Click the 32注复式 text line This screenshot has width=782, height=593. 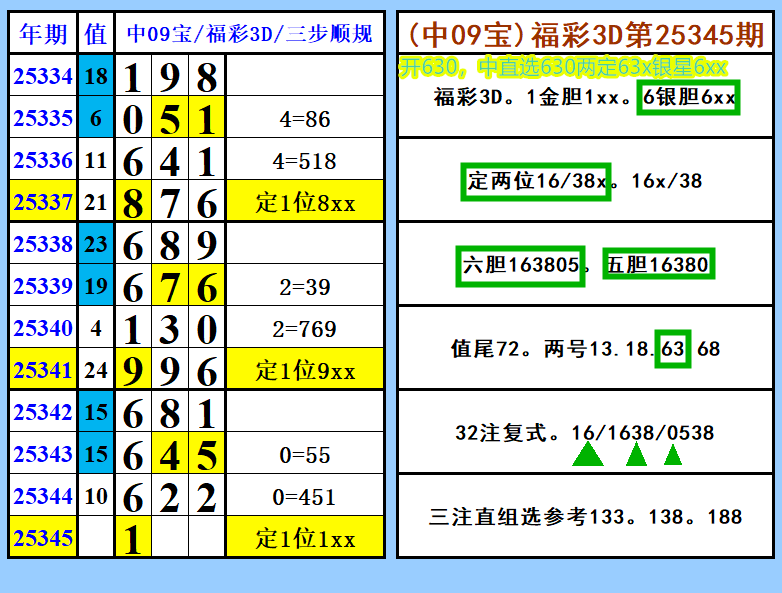[x=585, y=432]
